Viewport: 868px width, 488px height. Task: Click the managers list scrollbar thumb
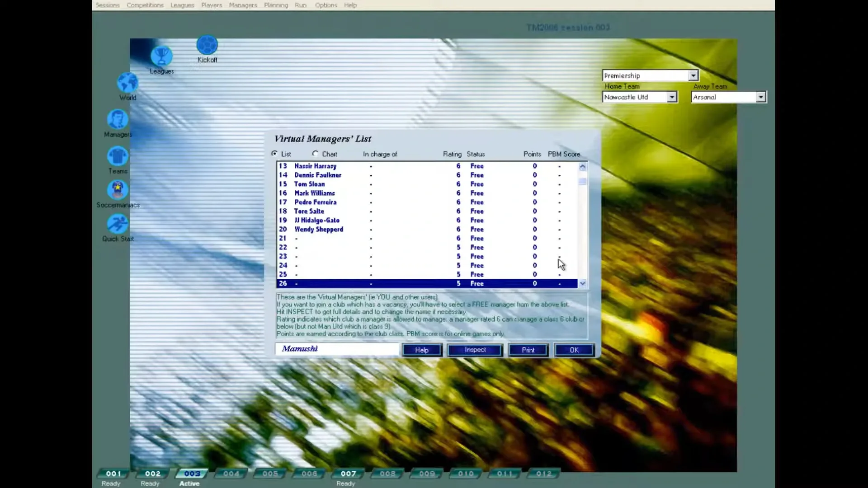(x=582, y=181)
